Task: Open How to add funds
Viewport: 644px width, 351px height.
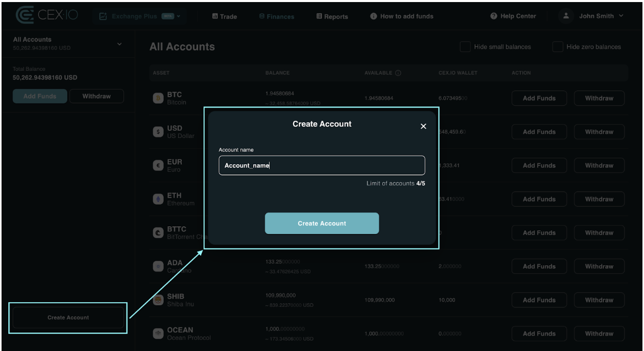Action: (402, 16)
